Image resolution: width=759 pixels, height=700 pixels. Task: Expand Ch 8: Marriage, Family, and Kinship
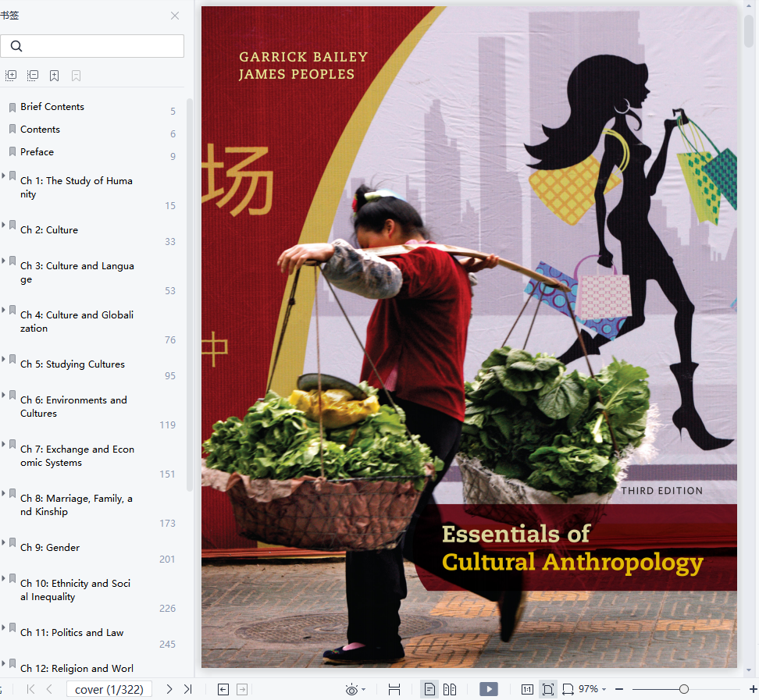[3, 493]
